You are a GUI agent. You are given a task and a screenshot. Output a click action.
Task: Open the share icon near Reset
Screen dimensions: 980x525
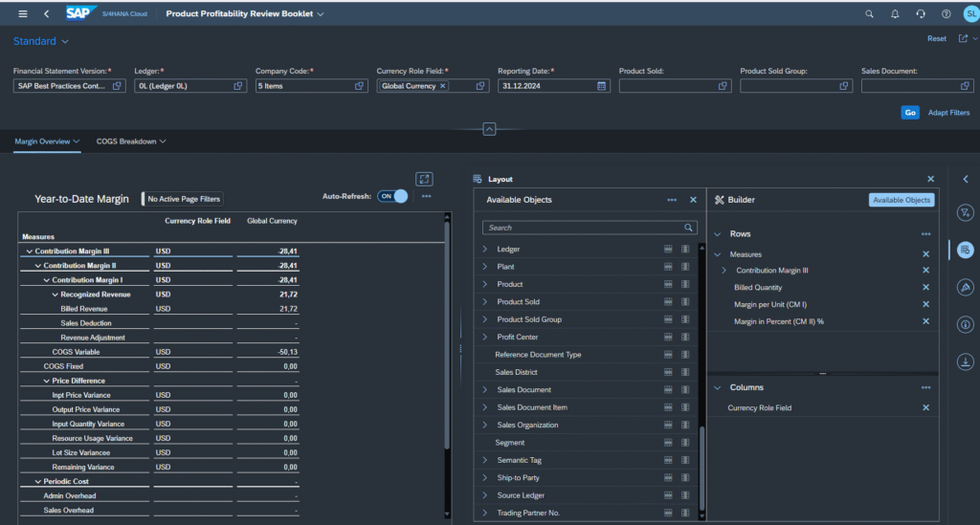point(963,38)
